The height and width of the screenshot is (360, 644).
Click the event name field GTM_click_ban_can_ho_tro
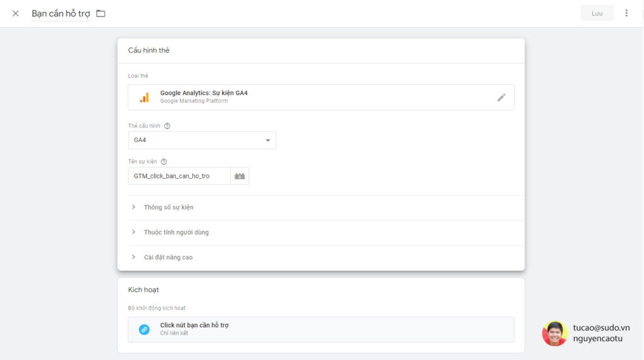click(179, 176)
